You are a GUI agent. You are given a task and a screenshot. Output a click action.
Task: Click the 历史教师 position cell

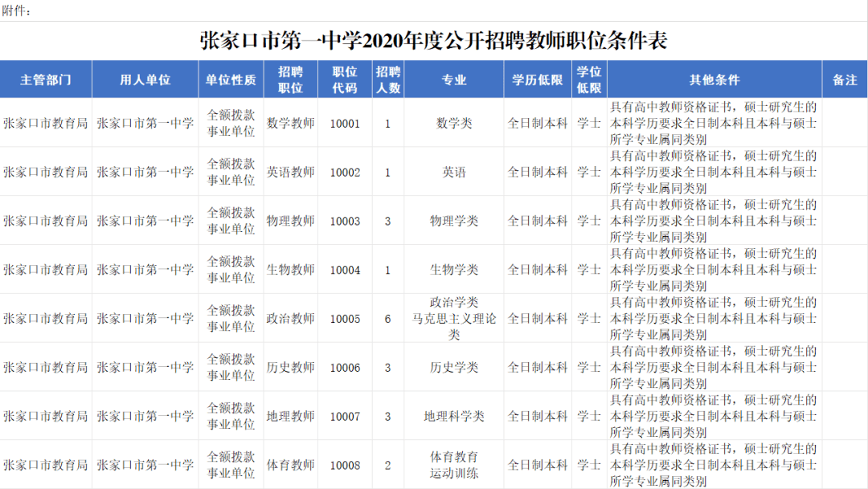291,367
